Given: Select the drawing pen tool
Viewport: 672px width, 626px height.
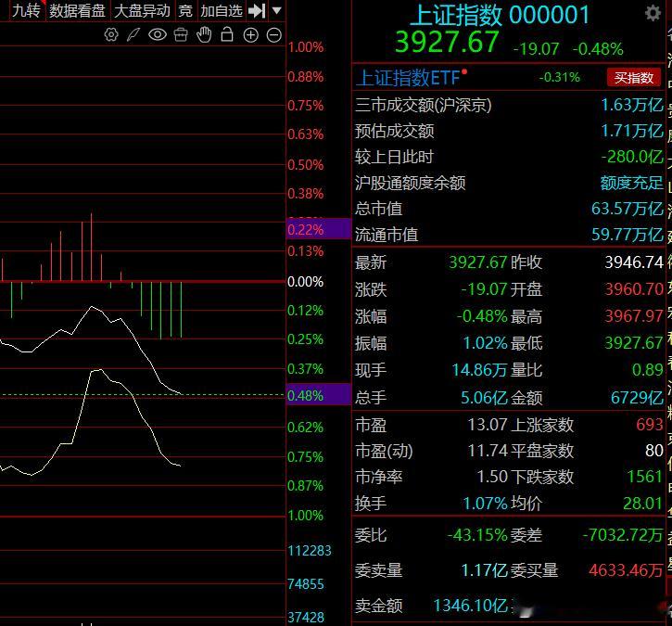Looking at the screenshot, I should 133,34.
